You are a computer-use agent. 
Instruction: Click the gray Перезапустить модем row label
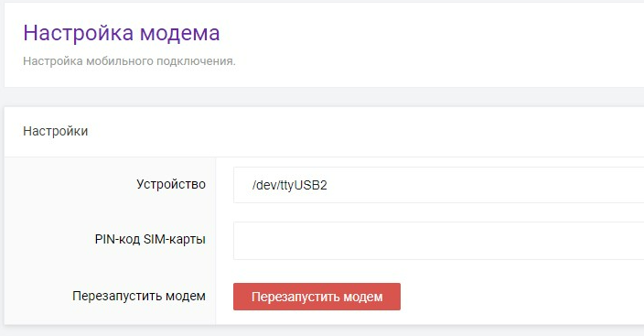tap(139, 296)
